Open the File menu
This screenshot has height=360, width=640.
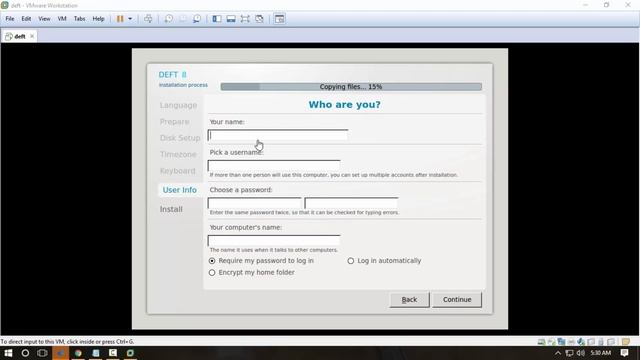point(10,19)
